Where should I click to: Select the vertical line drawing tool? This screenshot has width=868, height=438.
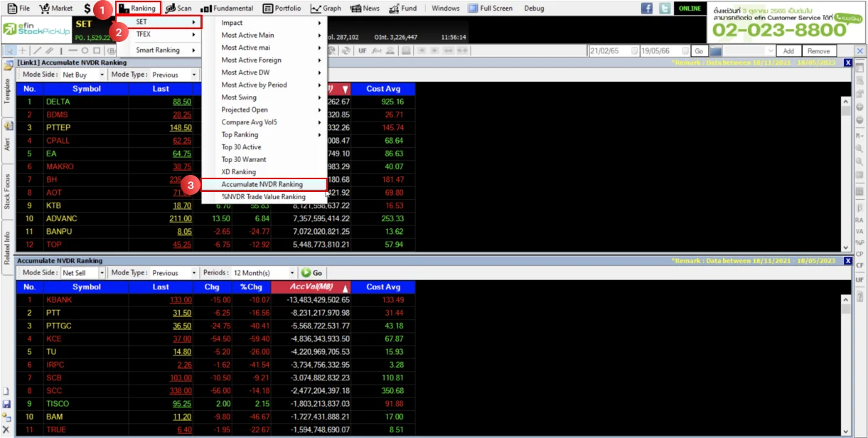61,50
